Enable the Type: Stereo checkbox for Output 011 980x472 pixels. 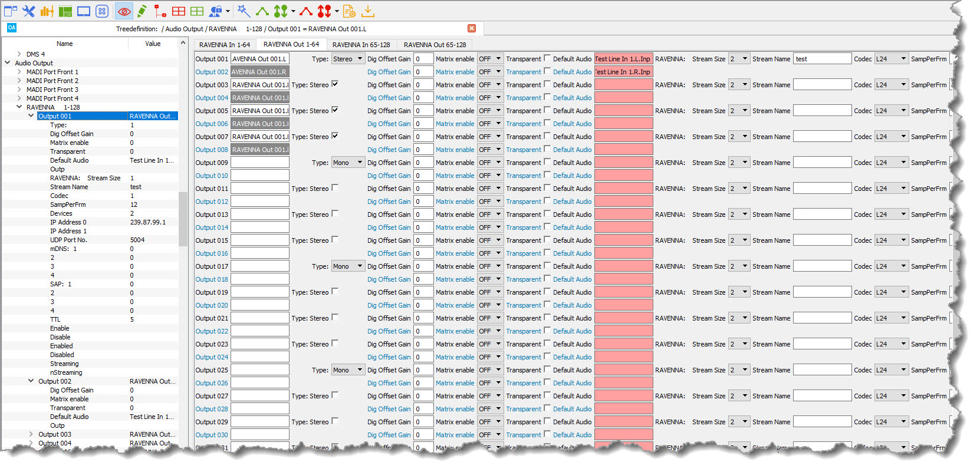(x=335, y=188)
